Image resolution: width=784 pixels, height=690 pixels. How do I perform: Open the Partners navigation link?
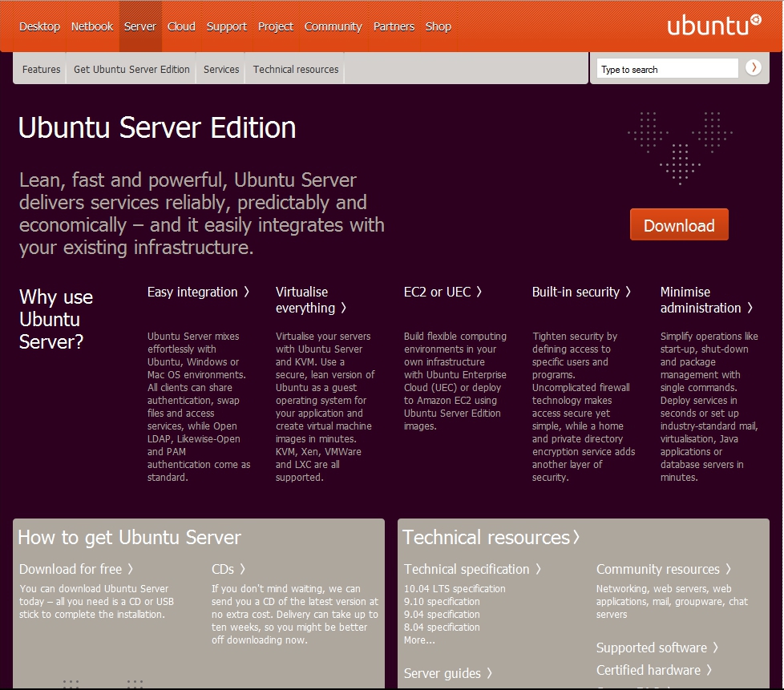(x=394, y=26)
